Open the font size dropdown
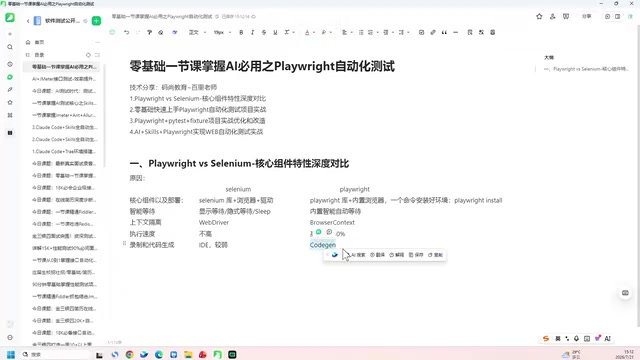Screen dimensions: 640x360 pyautogui.click(x=222, y=32)
